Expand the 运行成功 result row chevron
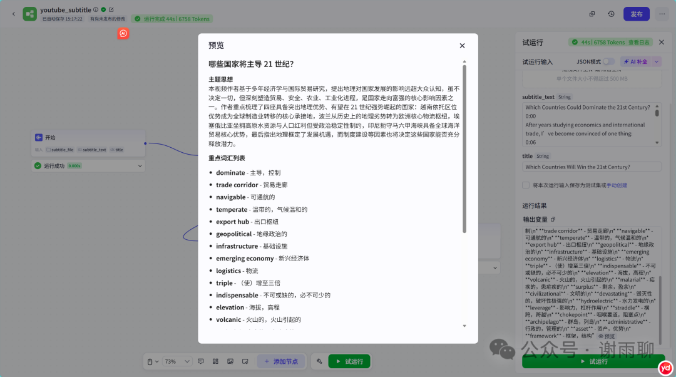The image size is (677, 378). [140, 166]
